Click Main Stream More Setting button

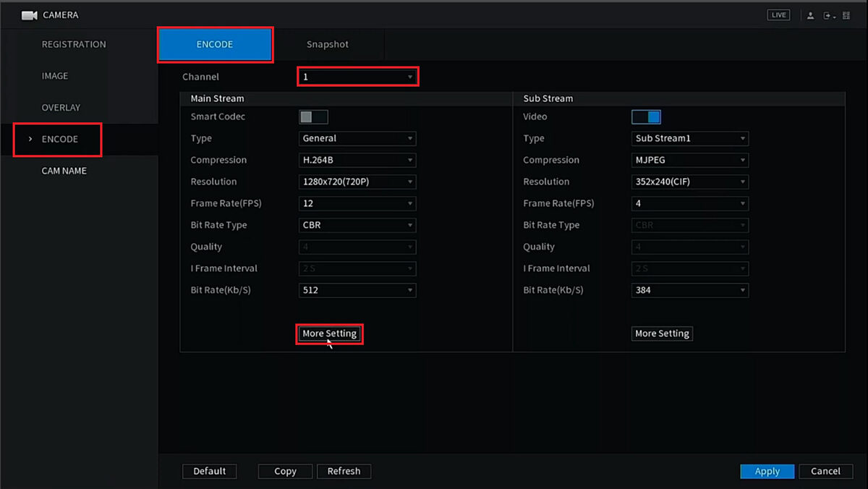click(x=329, y=333)
